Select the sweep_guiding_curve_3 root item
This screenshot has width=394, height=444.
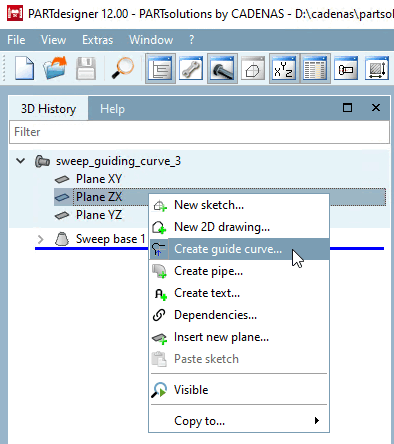click(118, 161)
